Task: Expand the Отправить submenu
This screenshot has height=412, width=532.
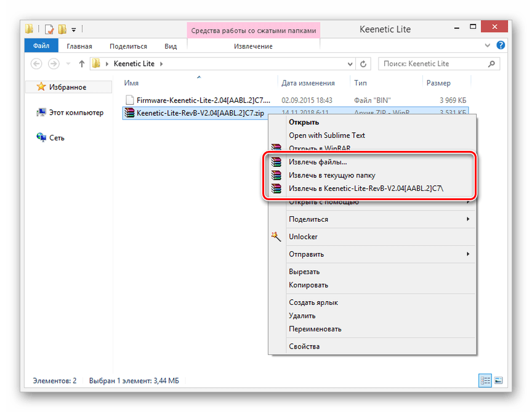Action: coord(468,254)
